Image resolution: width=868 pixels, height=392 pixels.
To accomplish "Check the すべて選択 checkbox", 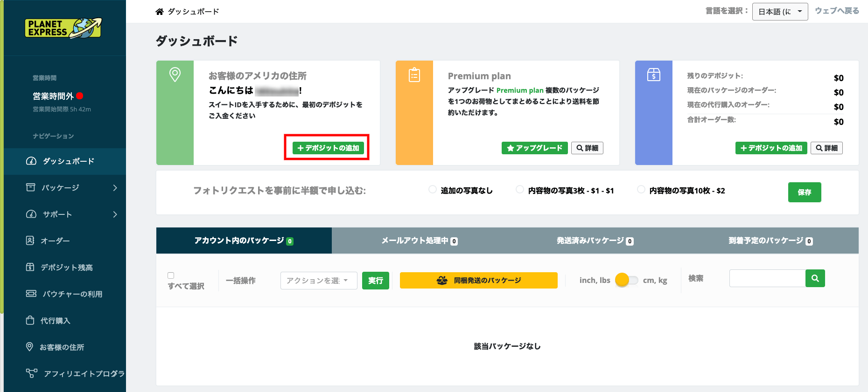I will click(x=171, y=275).
